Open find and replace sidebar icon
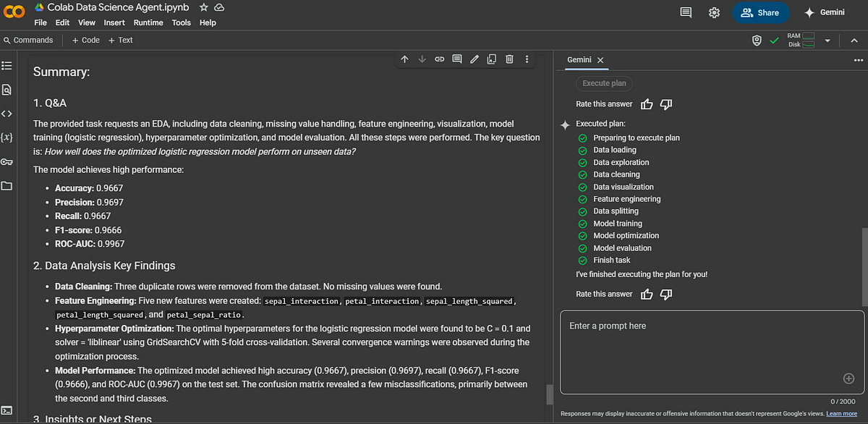 click(x=7, y=90)
